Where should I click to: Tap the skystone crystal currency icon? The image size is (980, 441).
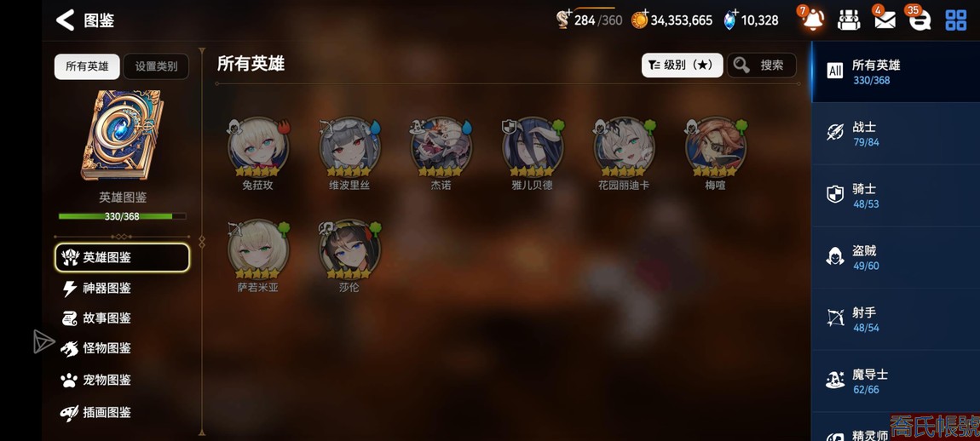pyautogui.click(x=730, y=20)
